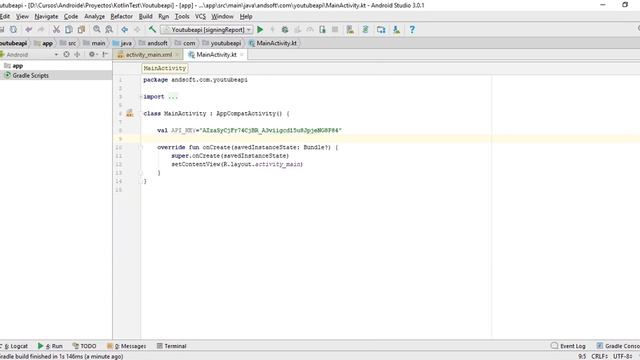Click the Sync files toolbar icon

pos(13,29)
